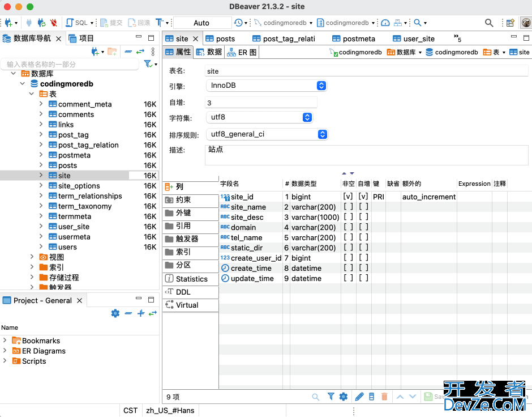The width and height of the screenshot is (532, 417).
Task: Toggle auto-increment checkbox for update_time
Action: pyautogui.click(x=363, y=278)
